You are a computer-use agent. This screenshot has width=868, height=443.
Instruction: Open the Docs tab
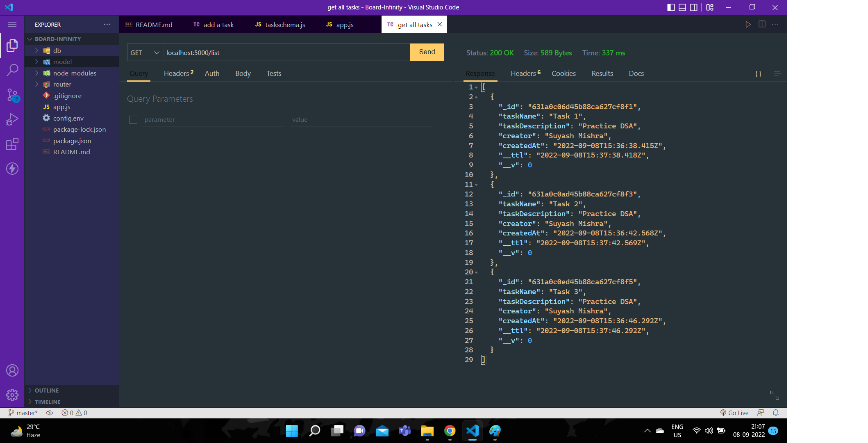(636, 73)
